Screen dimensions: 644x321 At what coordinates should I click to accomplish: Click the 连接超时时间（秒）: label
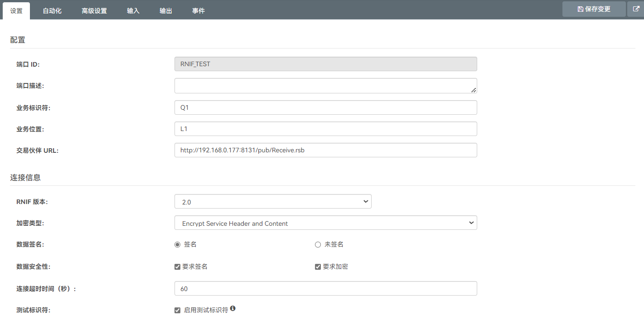[46, 289]
